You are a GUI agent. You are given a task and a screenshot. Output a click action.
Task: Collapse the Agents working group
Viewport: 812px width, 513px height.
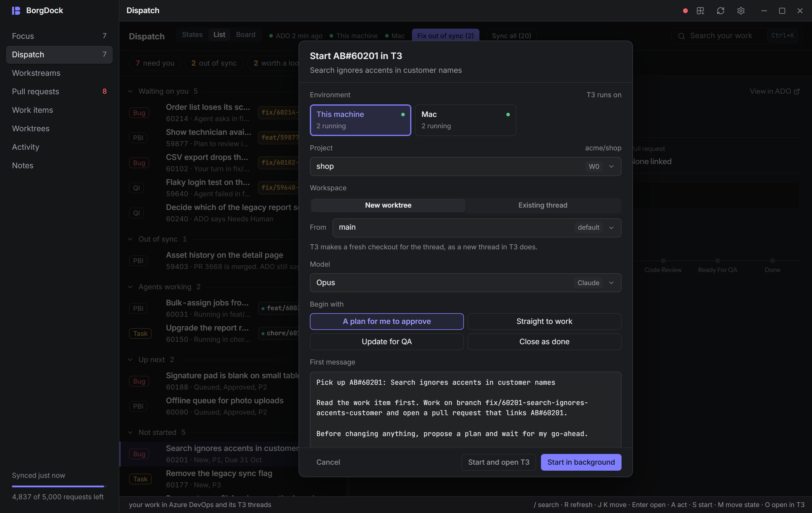130,287
